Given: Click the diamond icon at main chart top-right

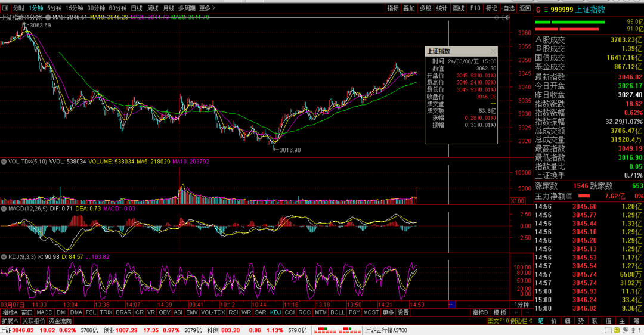Looking at the screenshot, I should [497, 17].
